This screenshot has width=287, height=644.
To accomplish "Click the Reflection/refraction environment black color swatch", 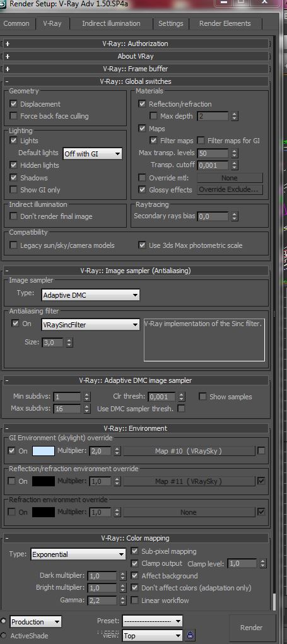I will (43, 481).
